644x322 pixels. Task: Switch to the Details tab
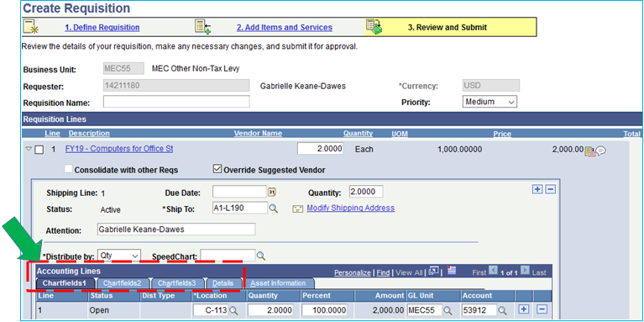[x=223, y=283]
